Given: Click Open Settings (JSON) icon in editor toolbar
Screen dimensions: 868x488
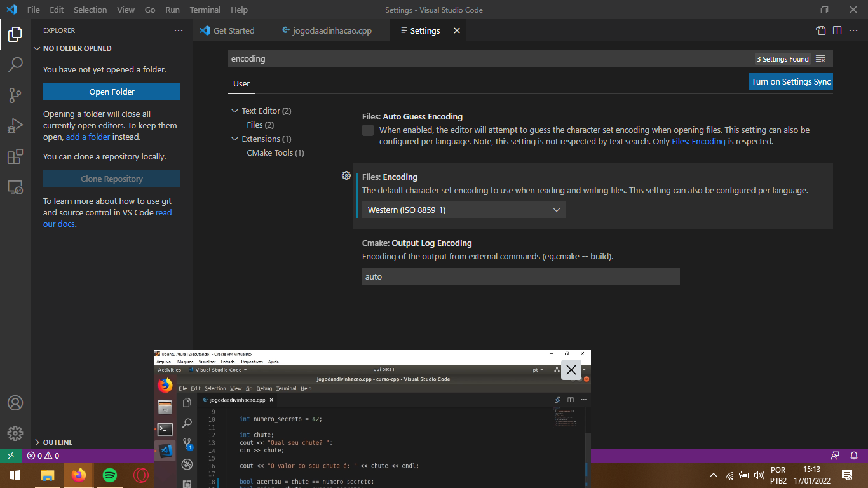Looking at the screenshot, I should pyautogui.click(x=821, y=30).
